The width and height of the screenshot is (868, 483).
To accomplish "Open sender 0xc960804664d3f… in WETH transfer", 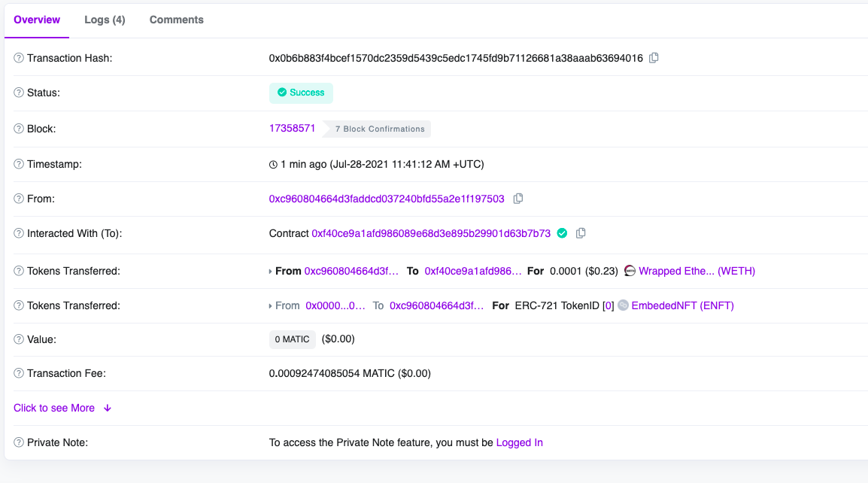I will [351, 271].
